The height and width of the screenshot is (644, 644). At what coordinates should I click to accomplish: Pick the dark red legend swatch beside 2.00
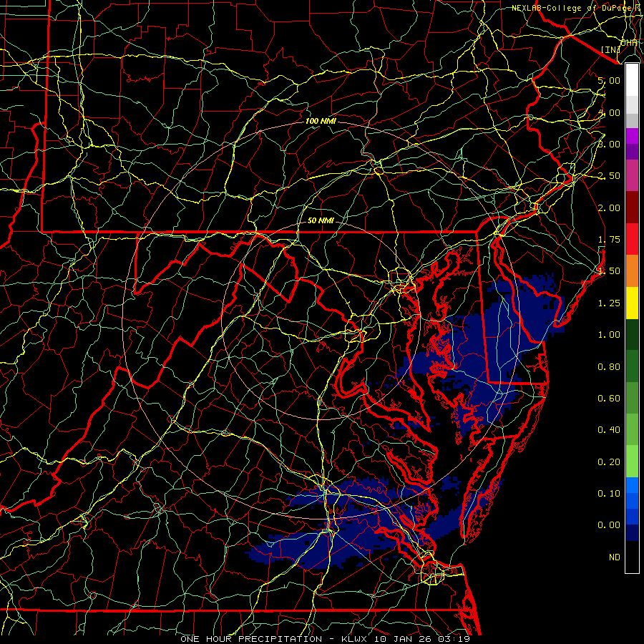pyautogui.click(x=632, y=208)
